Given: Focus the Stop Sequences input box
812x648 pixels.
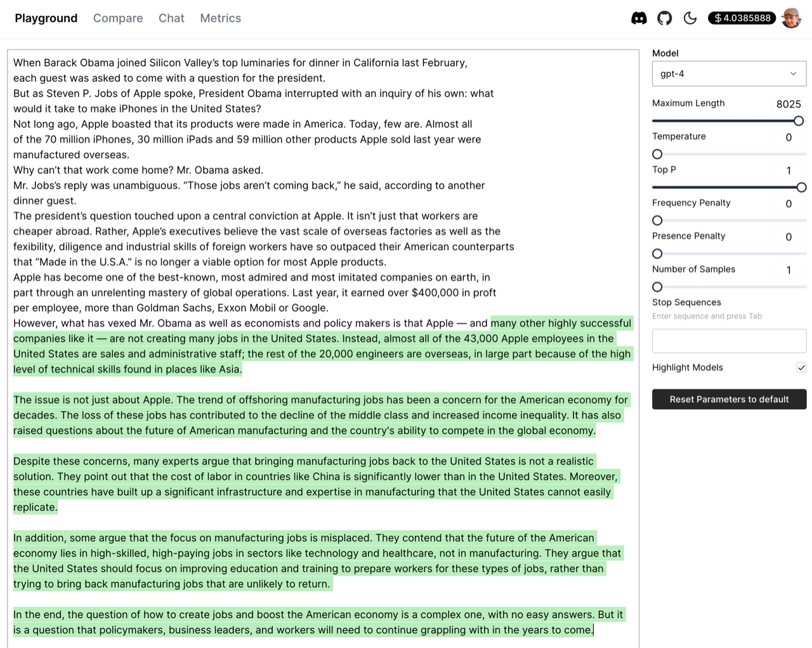Looking at the screenshot, I should [729, 341].
